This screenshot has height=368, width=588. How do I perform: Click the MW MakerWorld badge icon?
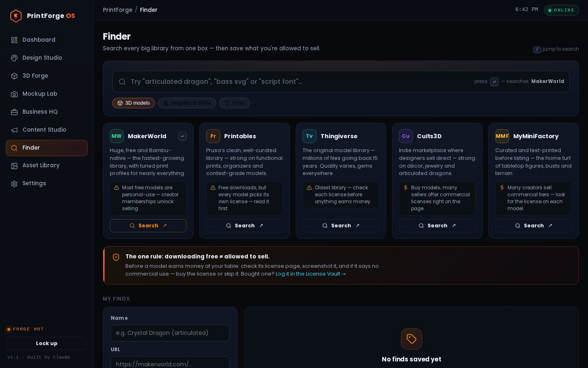pyautogui.click(x=117, y=136)
